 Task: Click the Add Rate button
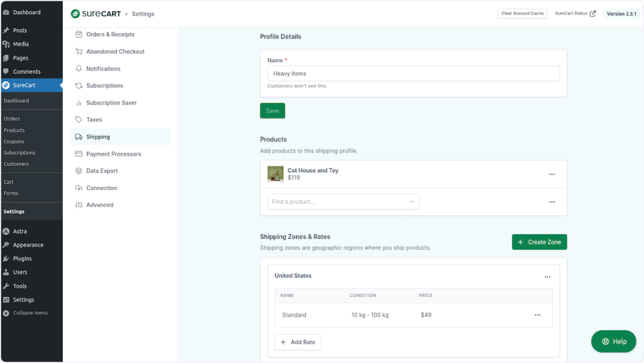click(x=297, y=342)
